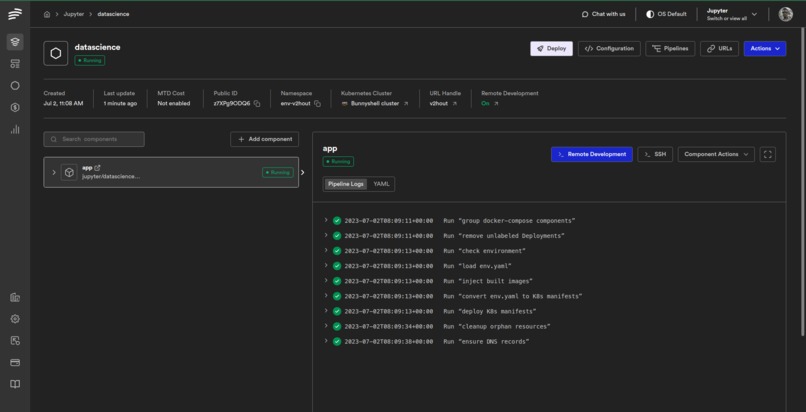This screenshot has width=806, height=412.
Task: Click Chat with us
Action: [603, 14]
